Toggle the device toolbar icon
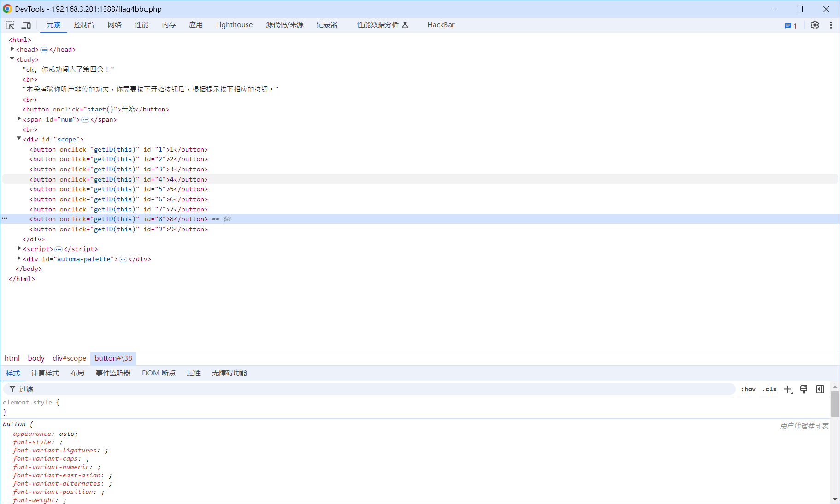 pyautogui.click(x=26, y=25)
